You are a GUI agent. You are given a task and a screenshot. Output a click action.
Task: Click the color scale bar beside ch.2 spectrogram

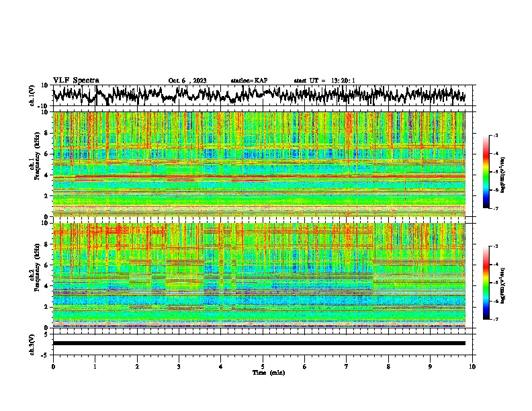click(486, 283)
